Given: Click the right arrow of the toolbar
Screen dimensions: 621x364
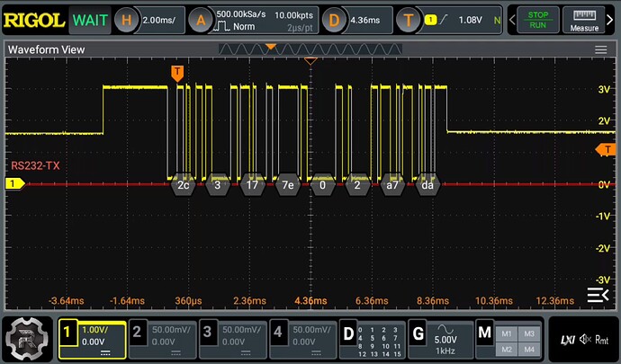Looking at the screenshot, I should point(610,20).
